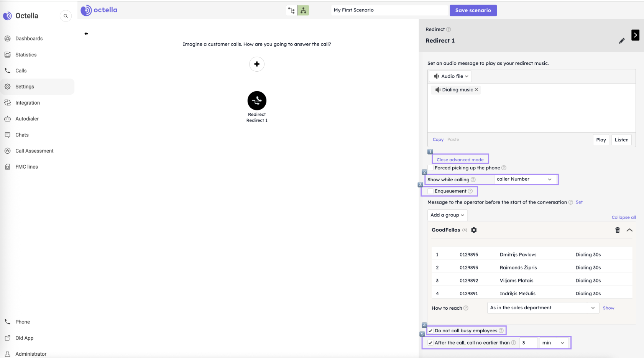Open GoodFellas group settings gear
644x358 pixels.
[x=474, y=230]
